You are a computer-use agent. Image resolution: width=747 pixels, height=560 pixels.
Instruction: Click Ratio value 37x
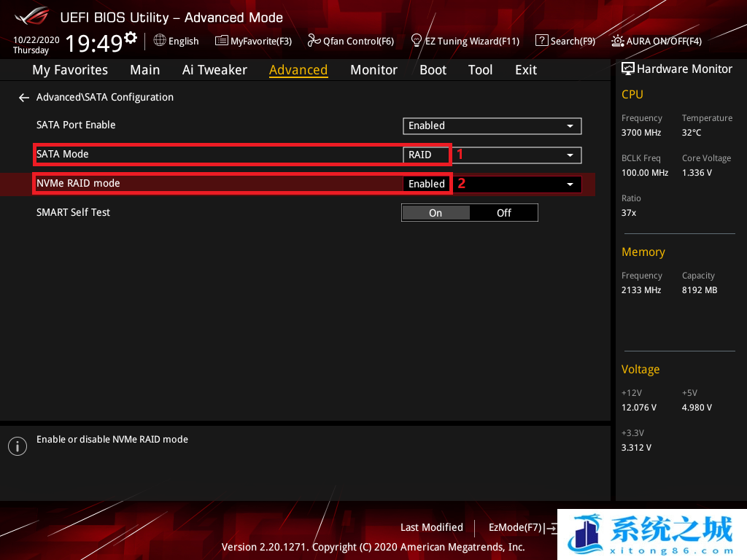[x=628, y=213]
